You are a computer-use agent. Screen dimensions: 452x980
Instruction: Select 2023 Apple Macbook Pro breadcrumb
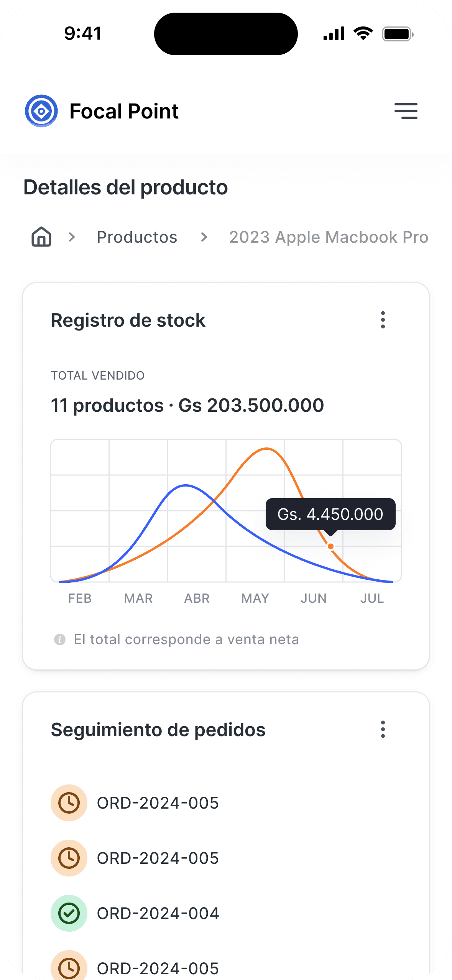click(x=329, y=237)
